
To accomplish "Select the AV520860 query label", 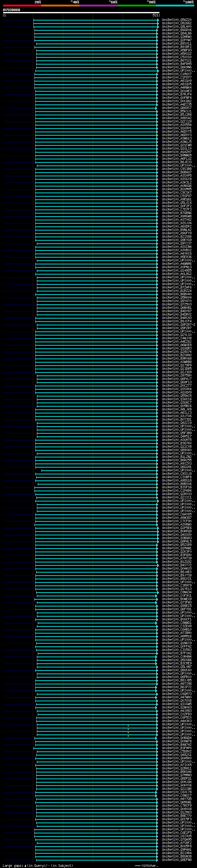I will coord(11,10).
